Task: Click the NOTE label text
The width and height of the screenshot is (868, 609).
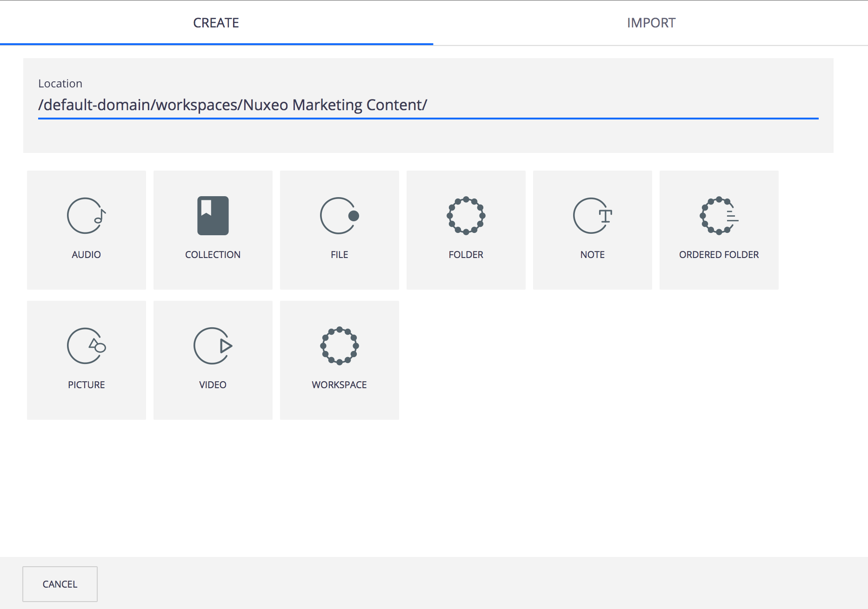Action: [593, 255]
